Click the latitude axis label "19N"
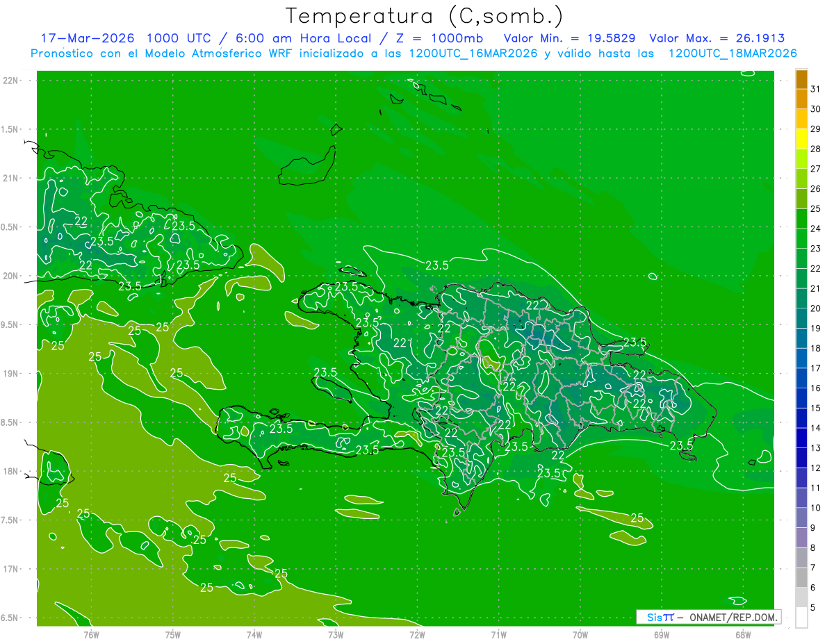Image resolution: width=834 pixels, height=644 pixels. coord(11,374)
